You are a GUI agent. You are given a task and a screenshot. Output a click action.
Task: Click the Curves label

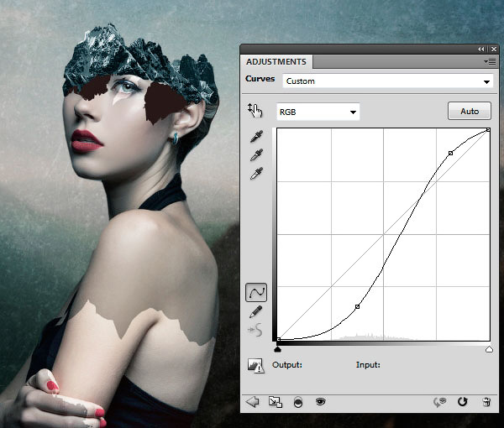260,79
